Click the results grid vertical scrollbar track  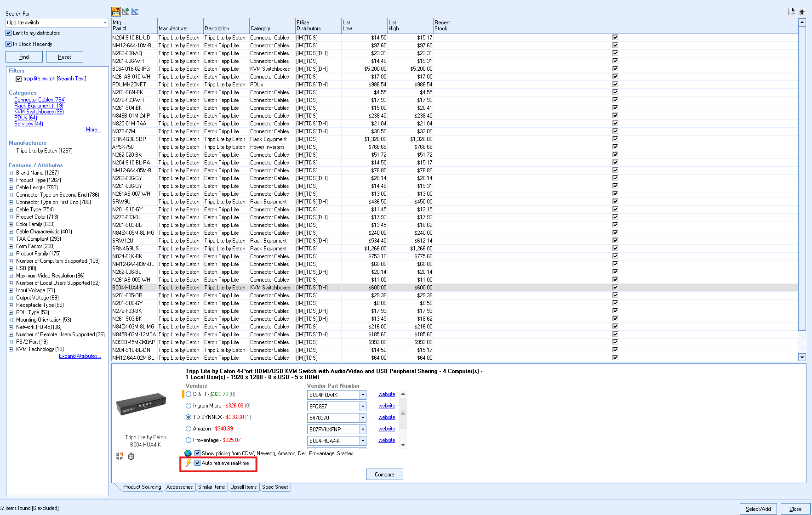point(802,340)
